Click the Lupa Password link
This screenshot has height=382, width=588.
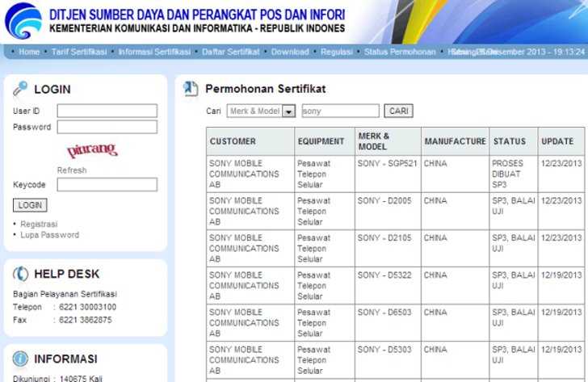pyautogui.click(x=49, y=235)
